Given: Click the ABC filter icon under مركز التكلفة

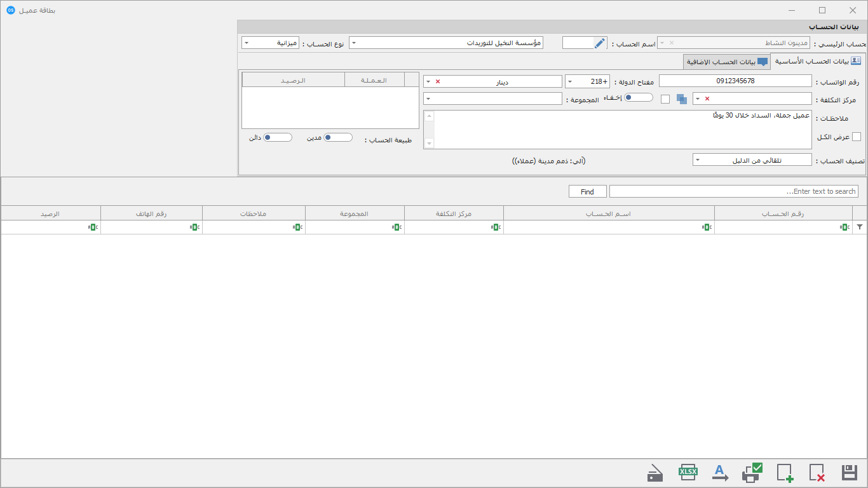Looking at the screenshot, I should click(496, 227).
